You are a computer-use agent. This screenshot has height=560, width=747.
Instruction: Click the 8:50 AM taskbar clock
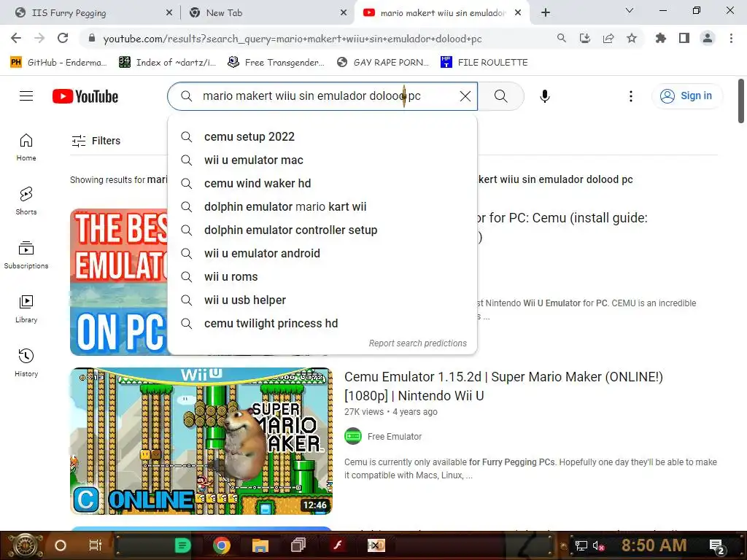654,545
